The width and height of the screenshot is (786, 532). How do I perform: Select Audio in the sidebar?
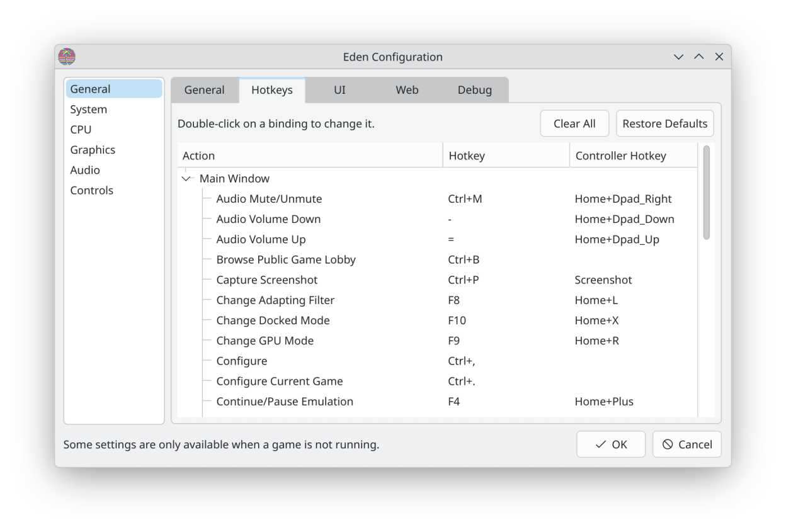point(114,170)
